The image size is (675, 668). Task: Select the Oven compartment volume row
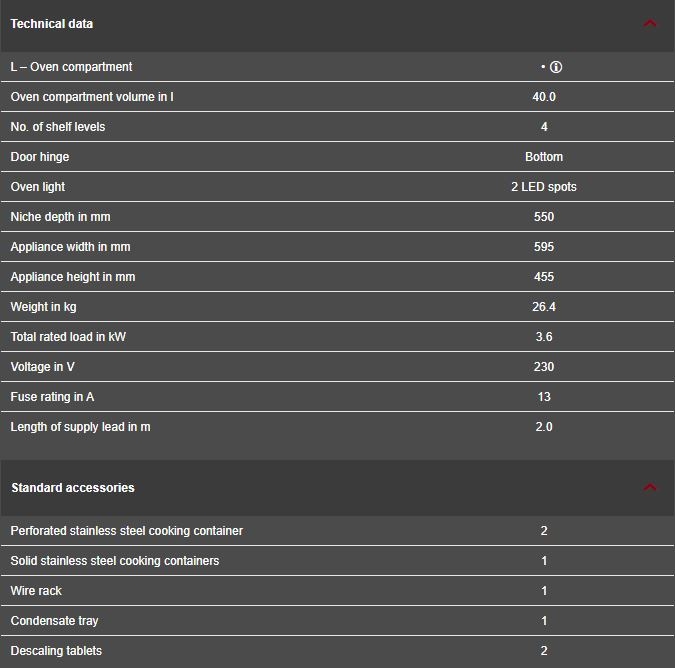coord(338,97)
